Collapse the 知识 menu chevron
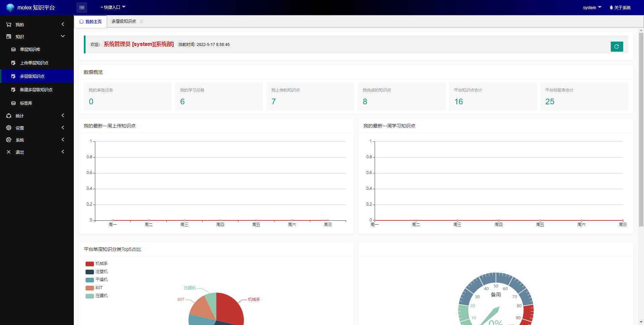The width and height of the screenshot is (644, 325). point(63,36)
